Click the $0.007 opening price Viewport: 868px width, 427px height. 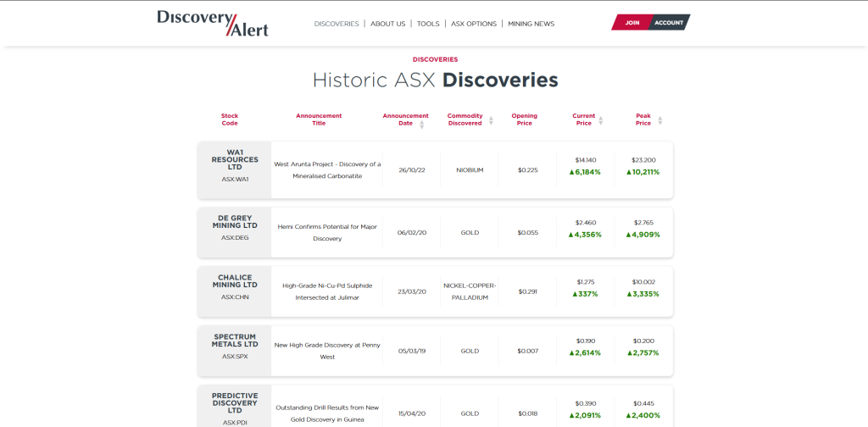(527, 351)
